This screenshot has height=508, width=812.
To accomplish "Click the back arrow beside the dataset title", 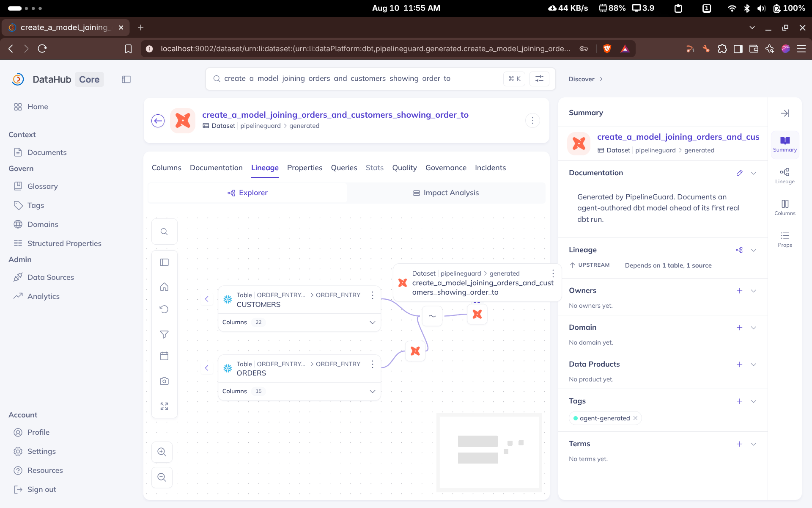I will tap(158, 121).
